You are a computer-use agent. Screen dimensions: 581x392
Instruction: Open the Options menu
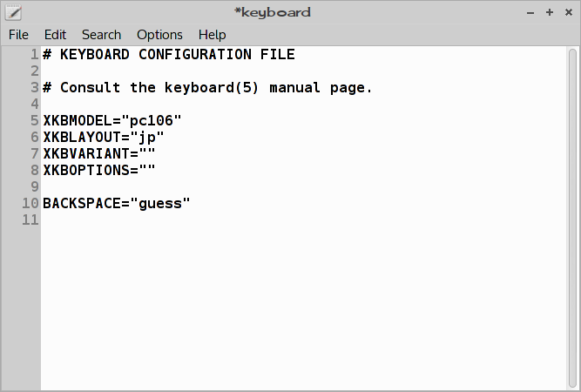(159, 35)
